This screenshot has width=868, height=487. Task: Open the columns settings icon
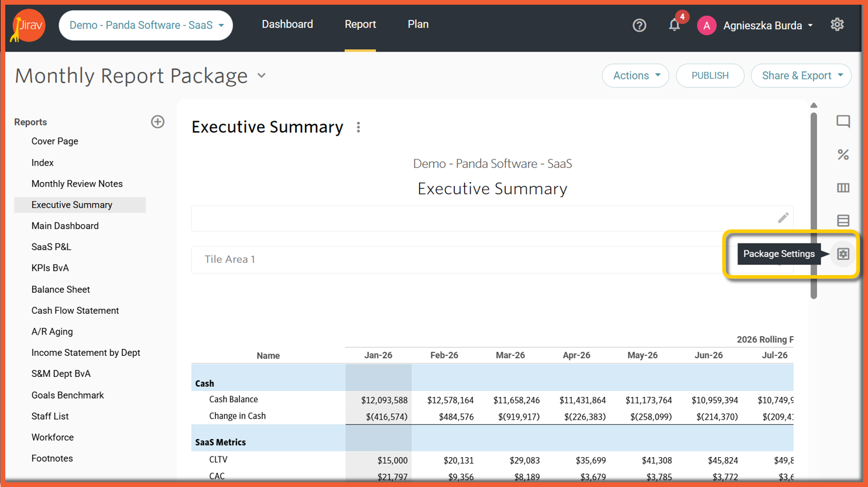[x=843, y=188]
